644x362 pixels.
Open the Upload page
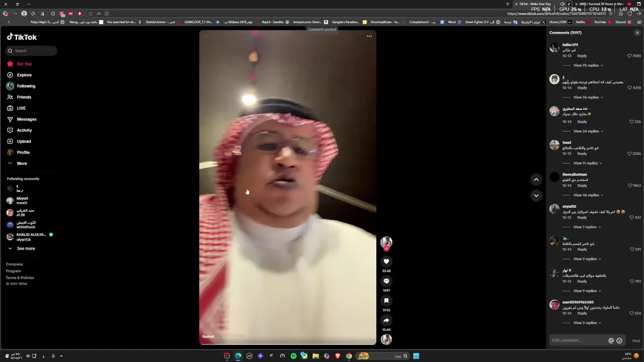point(19,141)
